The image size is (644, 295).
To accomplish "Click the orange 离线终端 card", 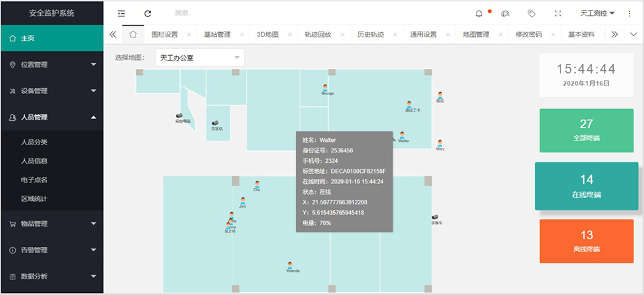I will point(586,241).
